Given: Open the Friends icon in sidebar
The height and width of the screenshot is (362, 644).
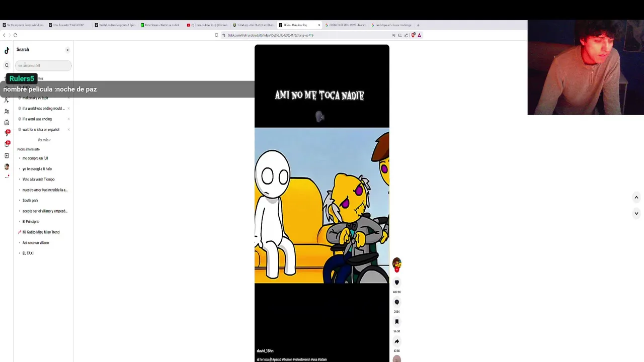Looking at the screenshot, I should [7, 111].
